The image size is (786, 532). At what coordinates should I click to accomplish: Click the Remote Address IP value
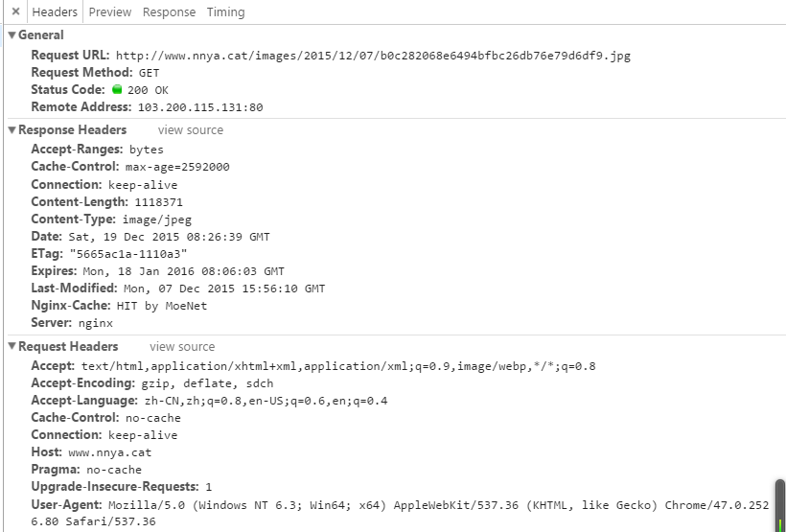click(199, 107)
